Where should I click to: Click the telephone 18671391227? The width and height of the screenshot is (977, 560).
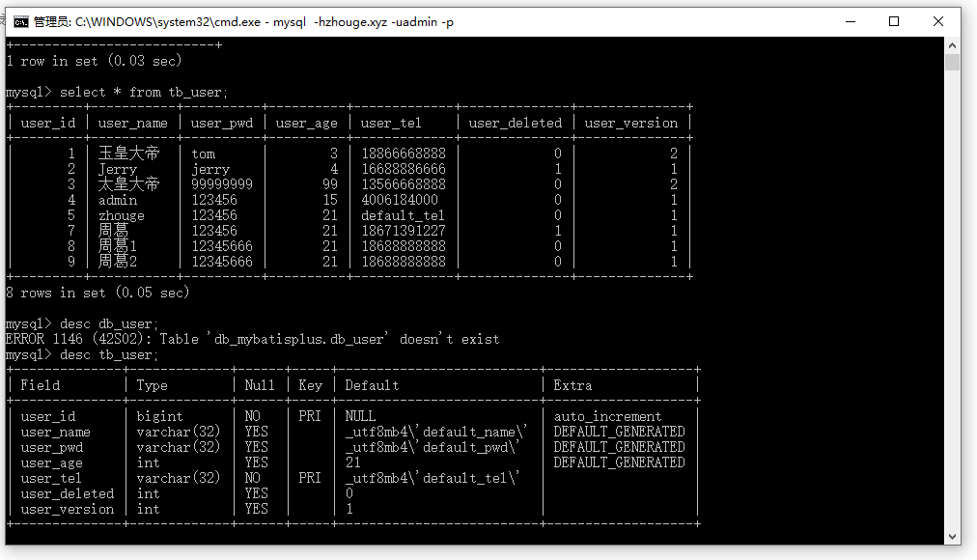[404, 231]
